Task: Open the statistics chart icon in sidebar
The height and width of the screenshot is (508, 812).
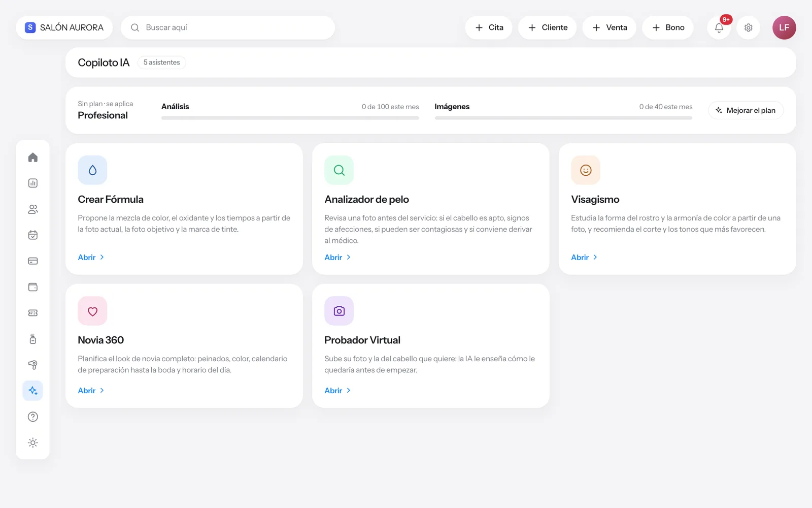Action: [x=33, y=183]
